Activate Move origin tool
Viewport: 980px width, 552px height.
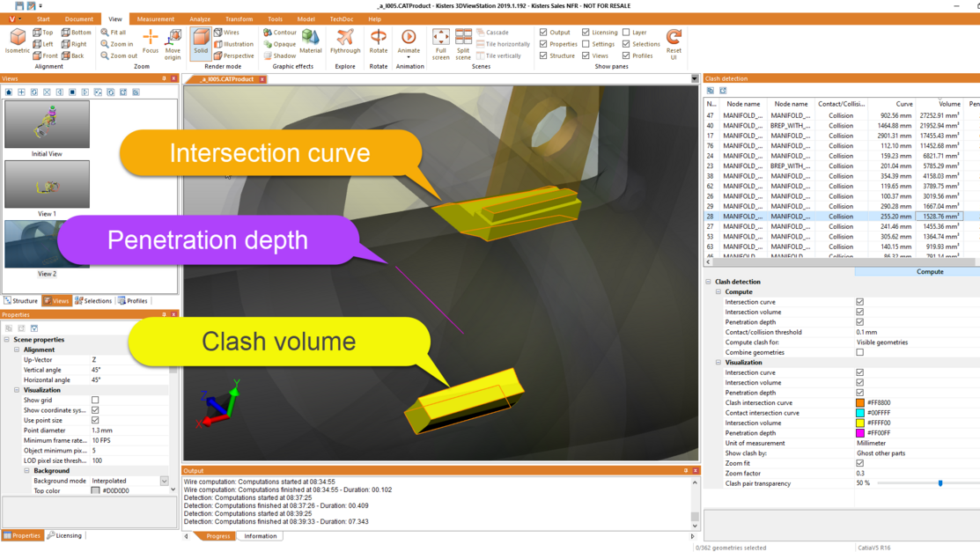[173, 44]
